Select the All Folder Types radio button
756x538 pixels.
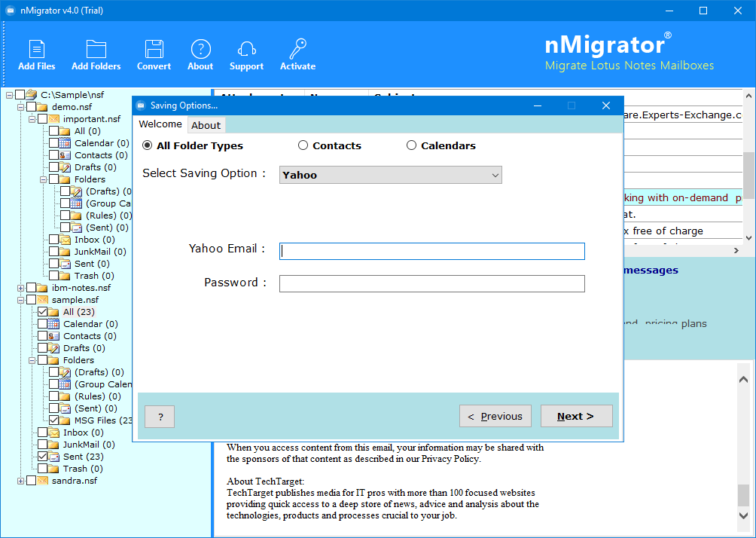point(147,145)
